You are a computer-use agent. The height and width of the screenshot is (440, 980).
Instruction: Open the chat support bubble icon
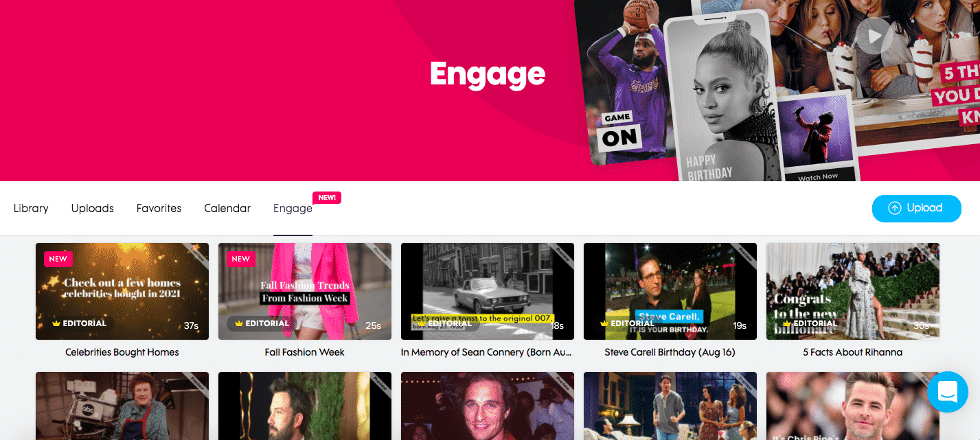click(x=947, y=392)
